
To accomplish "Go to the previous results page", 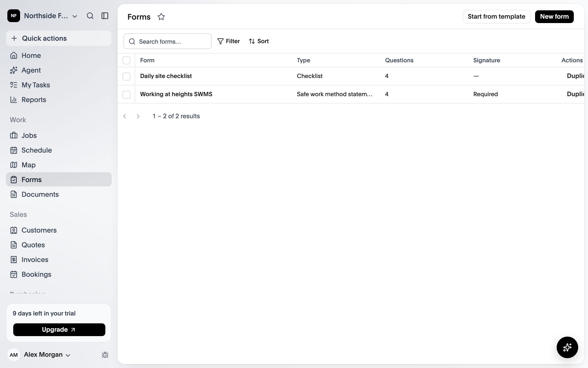I will [125, 116].
